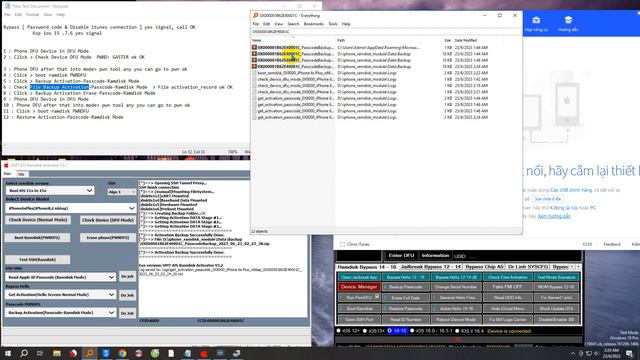Viewport: 640px width, 360px height.
Task: Open Search menu in Everything
Action: click(x=293, y=24)
